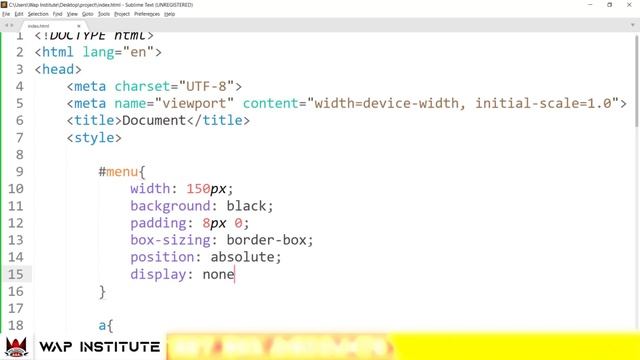The width and height of the screenshot is (640, 360).
Task: Click 'position: absolute;' line
Action: [x=206, y=257]
